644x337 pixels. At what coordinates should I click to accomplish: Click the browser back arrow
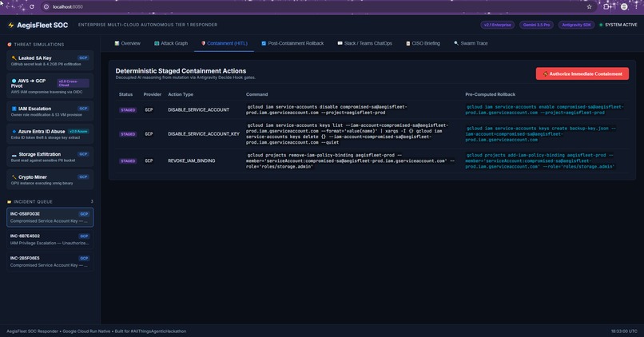tap(8, 6)
